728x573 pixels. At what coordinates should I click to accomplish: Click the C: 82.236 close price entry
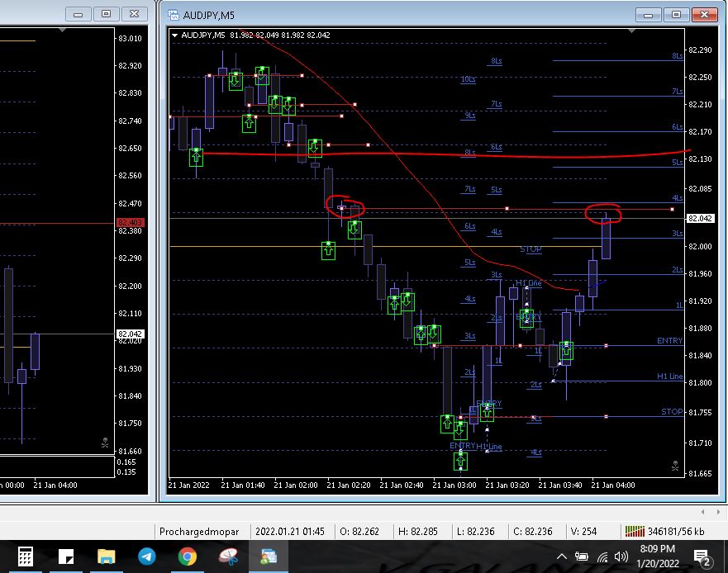click(x=532, y=531)
